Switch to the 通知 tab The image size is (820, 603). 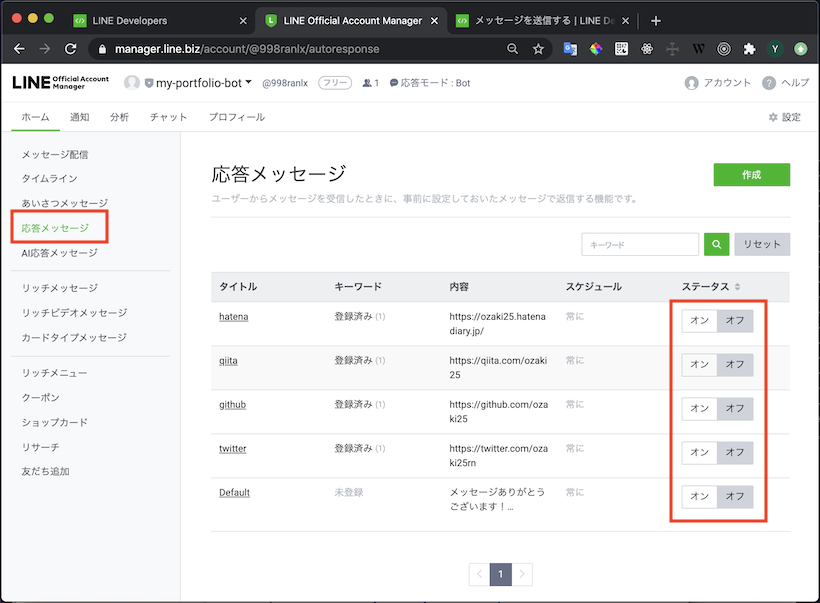pyautogui.click(x=79, y=117)
